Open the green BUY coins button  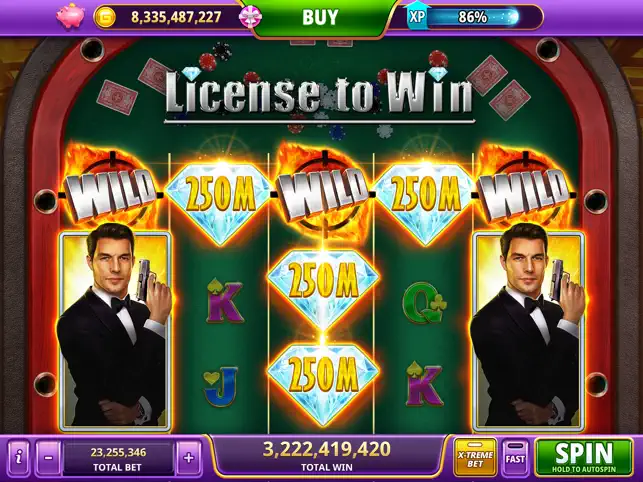coord(320,17)
